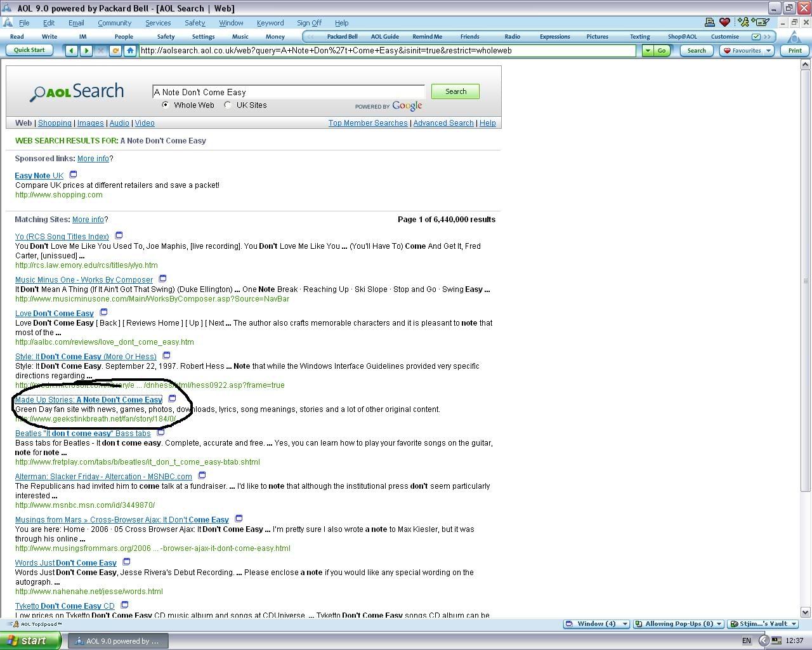This screenshot has width=812, height=650.
Task: Open the Services menu
Action: [x=158, y=23]
